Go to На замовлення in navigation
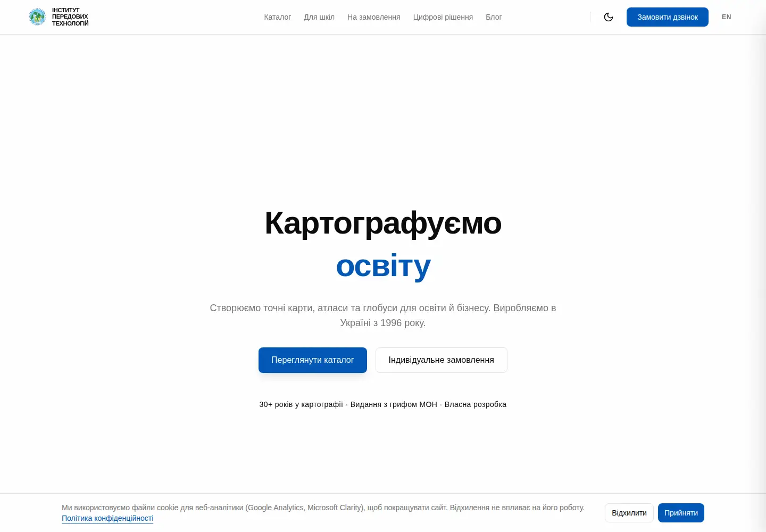Screen dimensions: 766x532 (374, 17)
